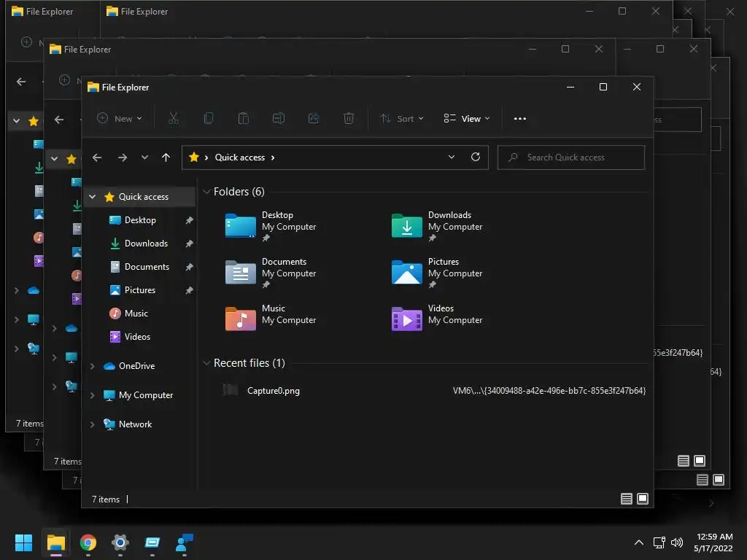Open the View dropdown menu
Screen dimensions: 747x560
[x=466, y=119]
